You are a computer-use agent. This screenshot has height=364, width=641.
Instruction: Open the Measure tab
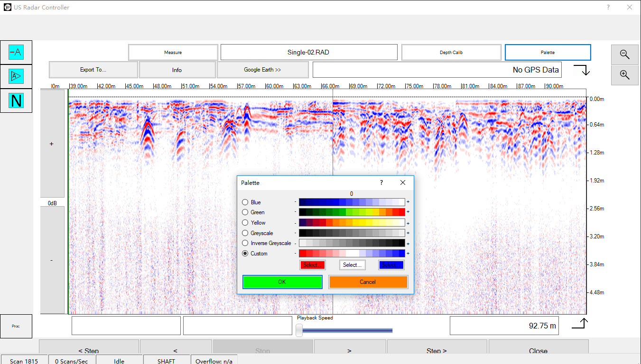173,53
